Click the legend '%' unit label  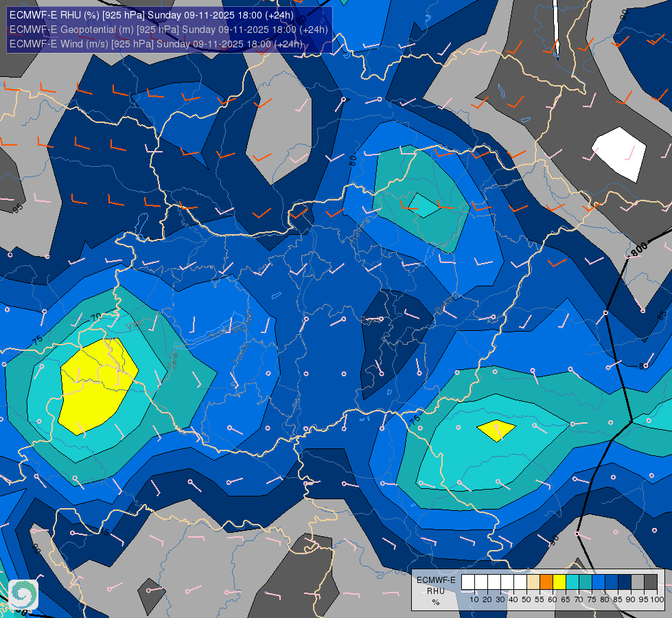[x=436, y=603]
